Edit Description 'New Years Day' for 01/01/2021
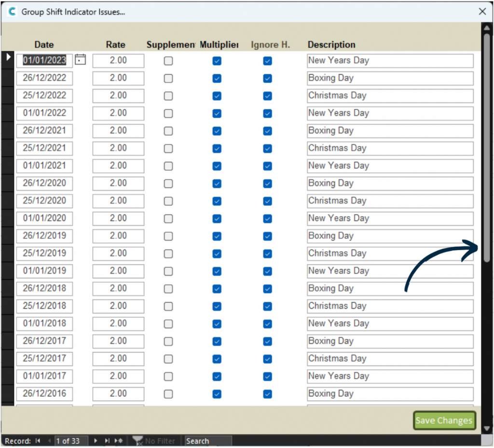 390,166
